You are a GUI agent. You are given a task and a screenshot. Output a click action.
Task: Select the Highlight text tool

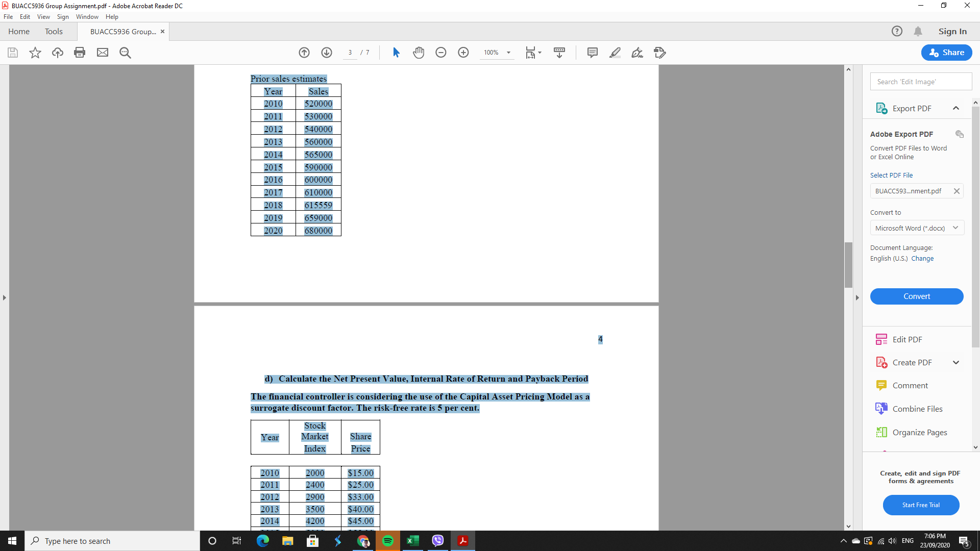(615, 53)
